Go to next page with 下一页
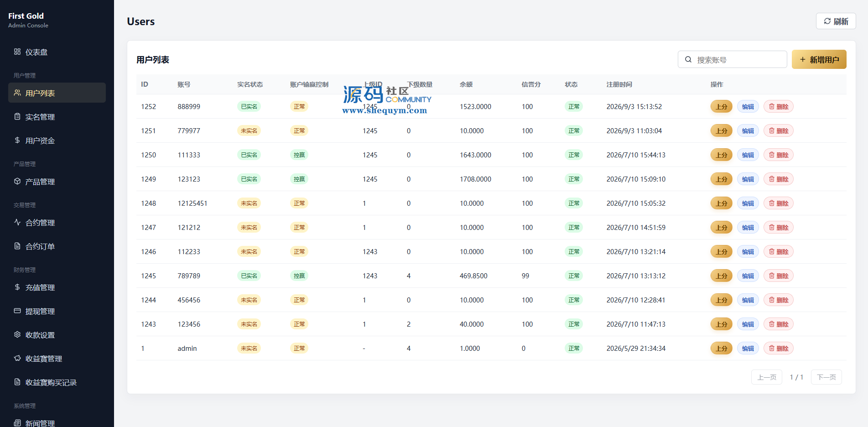Image resolution: width=868 pixels, height=427 pixels. click(x=826, y=377)
